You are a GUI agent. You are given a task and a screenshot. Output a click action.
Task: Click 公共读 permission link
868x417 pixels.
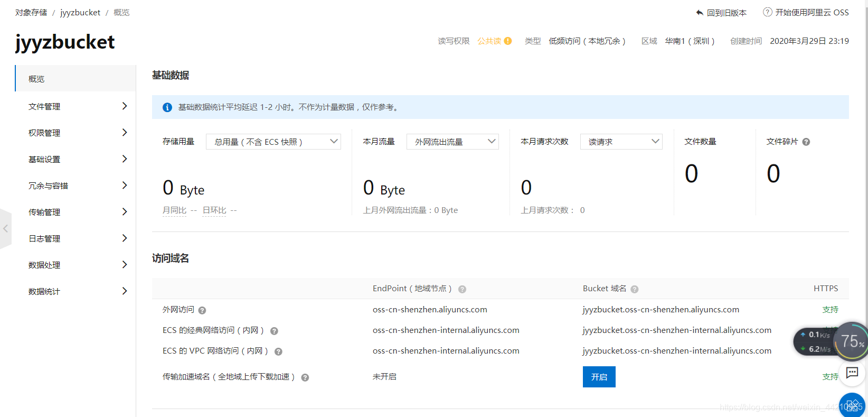click(x=489, y=41)
